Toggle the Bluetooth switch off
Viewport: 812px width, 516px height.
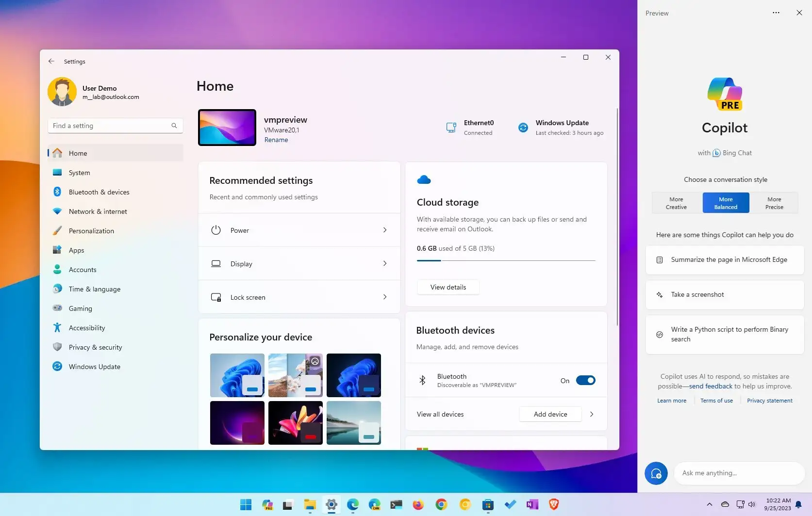(x=585, y=381)
